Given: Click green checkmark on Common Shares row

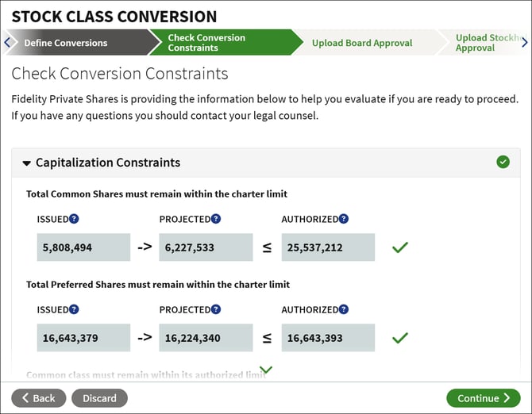Looking at the screenshot, I should 400,247.
